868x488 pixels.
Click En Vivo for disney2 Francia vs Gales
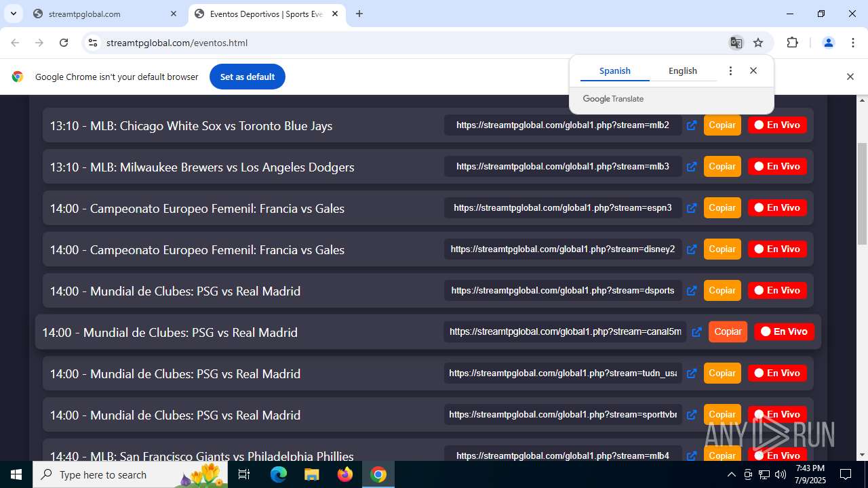pos(777,249)
